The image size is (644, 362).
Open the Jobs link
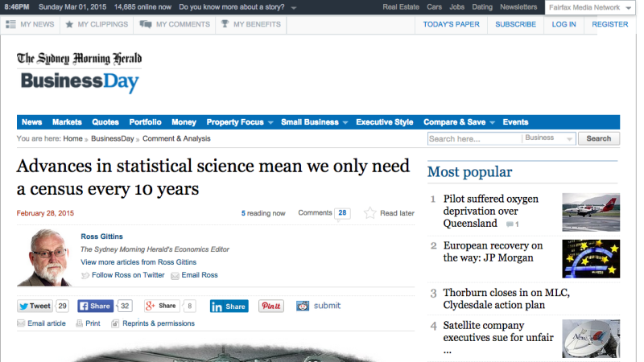click(456, 7)
